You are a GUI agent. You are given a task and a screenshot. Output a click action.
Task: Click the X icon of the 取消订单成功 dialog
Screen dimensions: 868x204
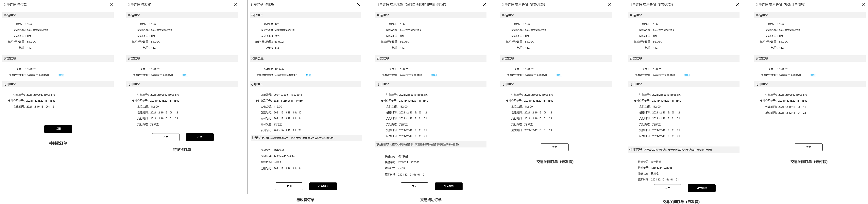click(x=863, y=5)
